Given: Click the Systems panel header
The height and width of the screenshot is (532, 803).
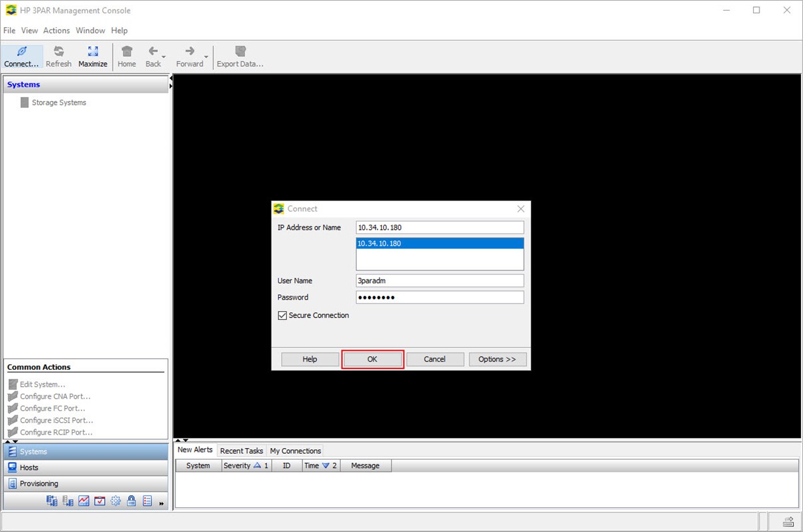Looking at the screenshot, I should (85, 85).
